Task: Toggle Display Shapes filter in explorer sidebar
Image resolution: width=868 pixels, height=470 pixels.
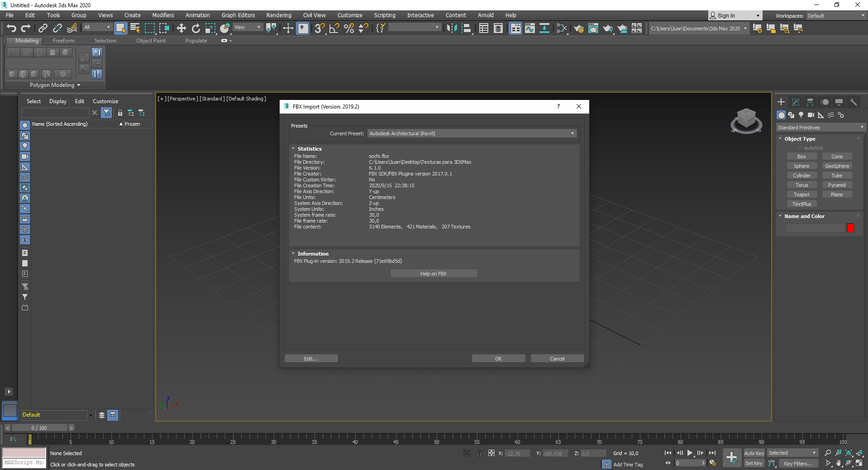Action: [x=25, y=136]
